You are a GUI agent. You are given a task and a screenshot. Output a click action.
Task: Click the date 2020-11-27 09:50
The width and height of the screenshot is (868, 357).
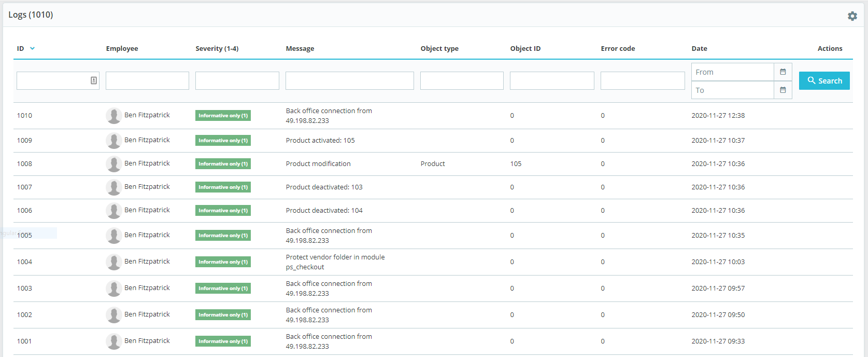tap(718, 315)
